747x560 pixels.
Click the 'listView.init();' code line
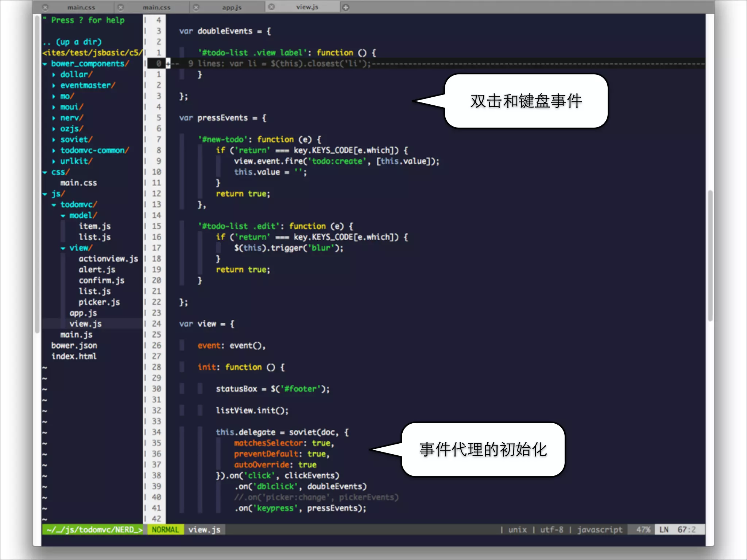coord(252,411)
